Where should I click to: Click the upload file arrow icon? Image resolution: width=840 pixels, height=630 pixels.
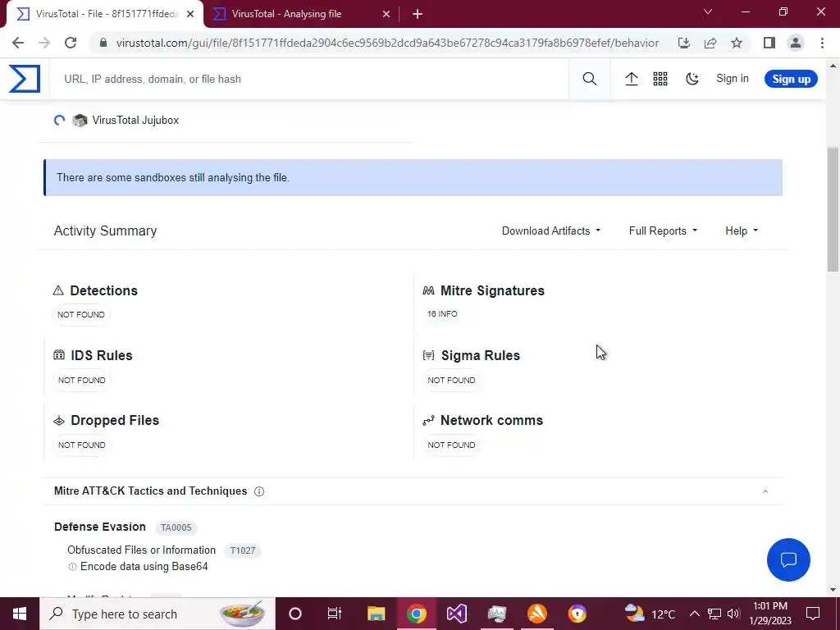pos(631,79)
